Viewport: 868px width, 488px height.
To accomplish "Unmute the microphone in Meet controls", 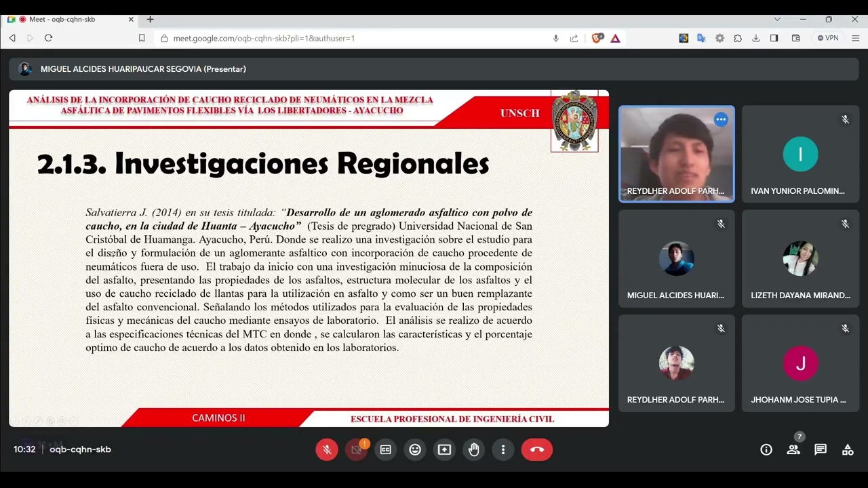I will click(327, 449).
